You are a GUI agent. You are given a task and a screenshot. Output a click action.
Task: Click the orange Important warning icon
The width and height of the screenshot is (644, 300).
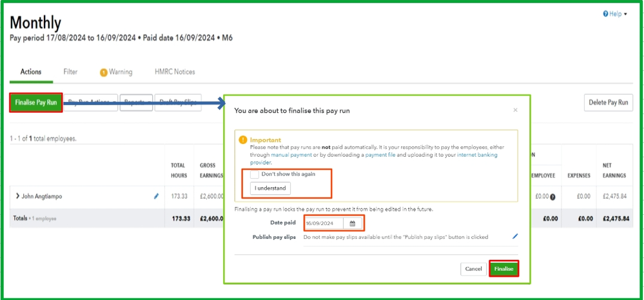(243, 139)
